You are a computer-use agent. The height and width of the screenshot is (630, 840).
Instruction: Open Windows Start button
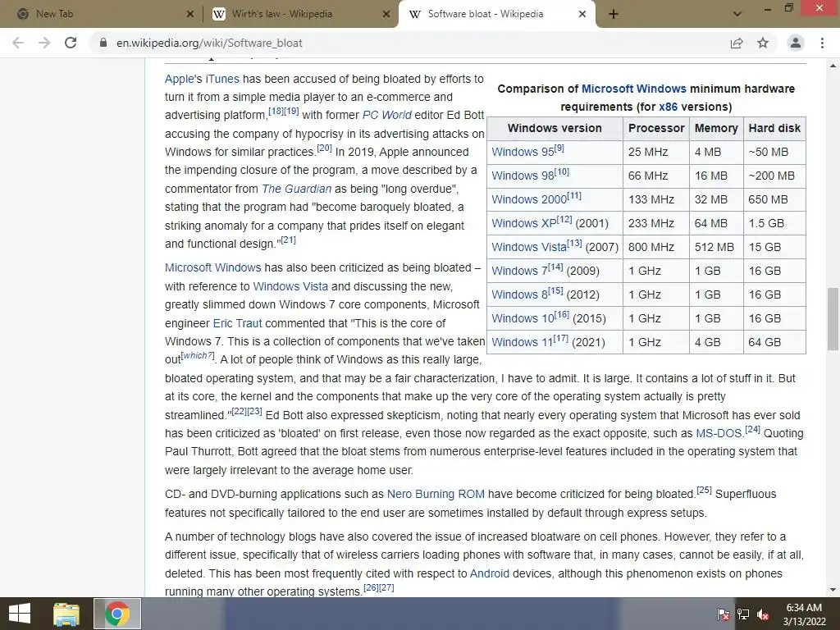(20, 614)
